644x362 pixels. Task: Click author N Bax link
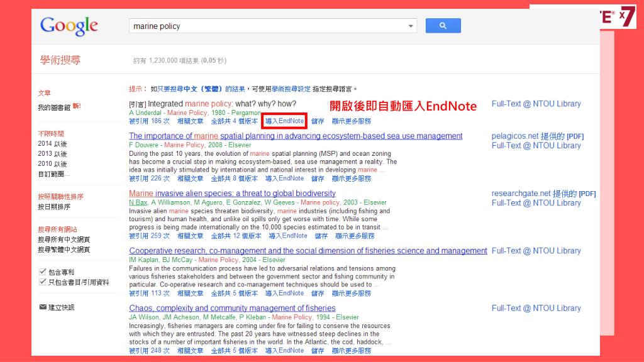click(x=138, y=202)
